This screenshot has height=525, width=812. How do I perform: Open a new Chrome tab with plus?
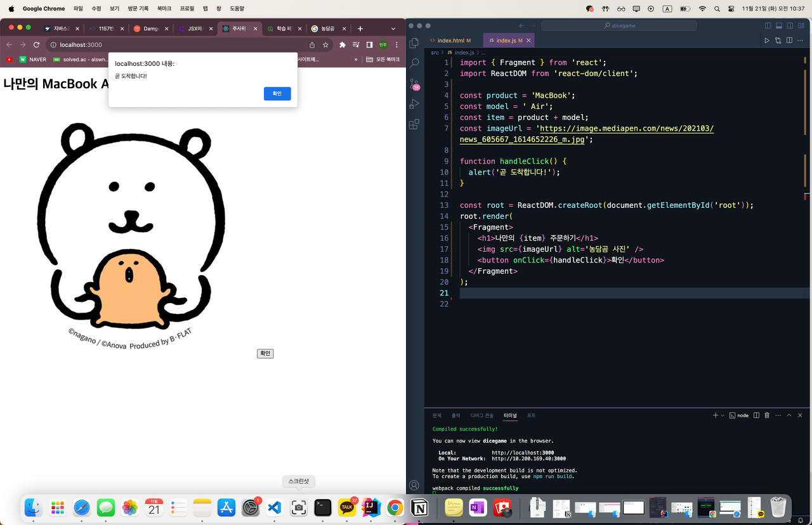tap(360, 29)
